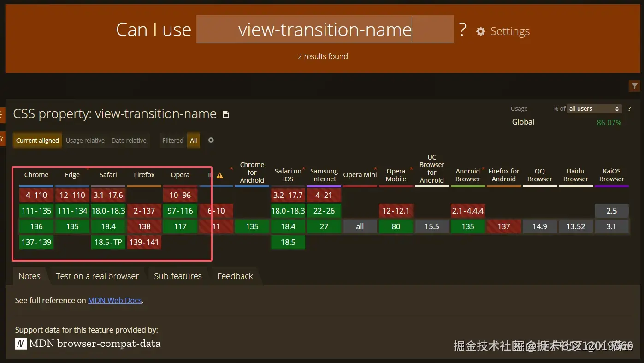Click Firefox version cell 2-137
Screen dimensions: 644x363
(144, 211)
